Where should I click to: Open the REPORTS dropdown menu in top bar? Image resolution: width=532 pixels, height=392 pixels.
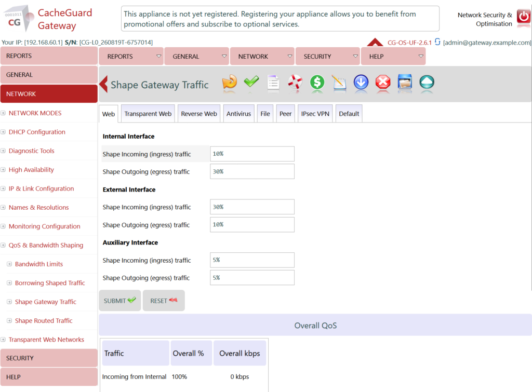[131, 56]
